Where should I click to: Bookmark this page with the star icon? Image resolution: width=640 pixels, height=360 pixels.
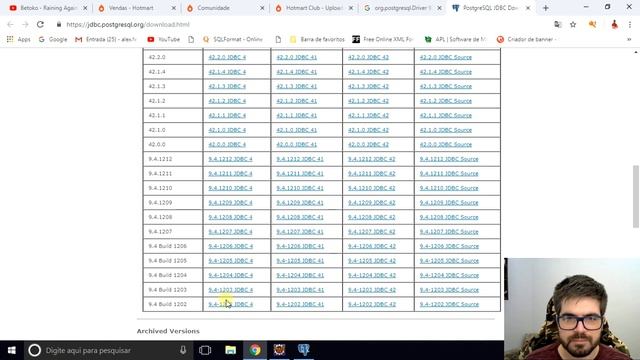573,24
